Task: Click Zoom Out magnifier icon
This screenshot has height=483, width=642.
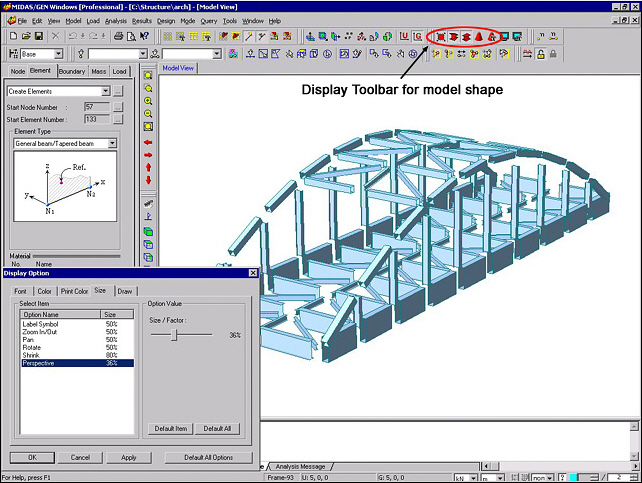Action: point(148,113)
